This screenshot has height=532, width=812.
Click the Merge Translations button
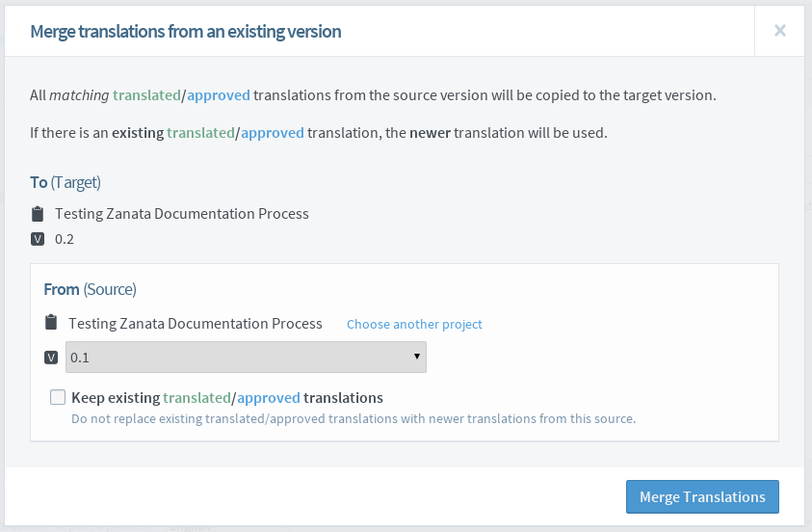[702, 496]
